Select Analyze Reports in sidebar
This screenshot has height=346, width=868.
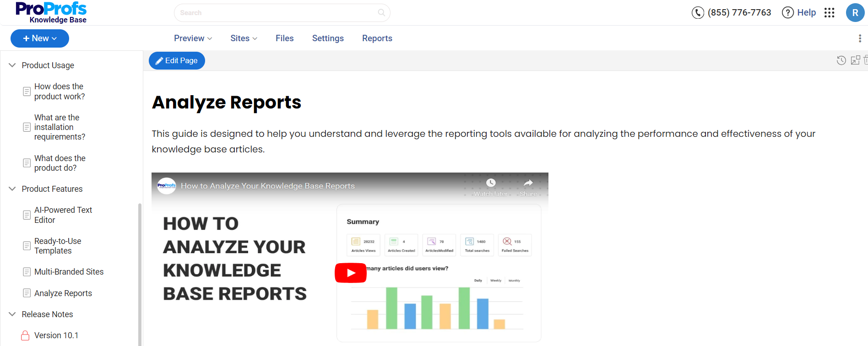[63, 293]
